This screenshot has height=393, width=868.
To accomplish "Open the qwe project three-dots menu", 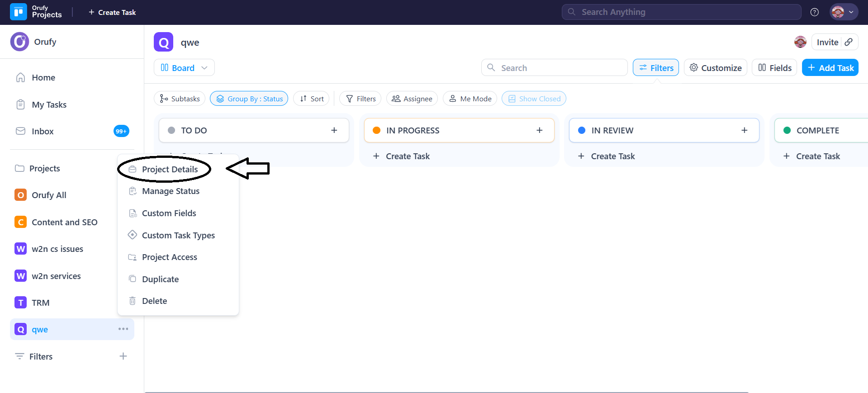I will [123, 329].
